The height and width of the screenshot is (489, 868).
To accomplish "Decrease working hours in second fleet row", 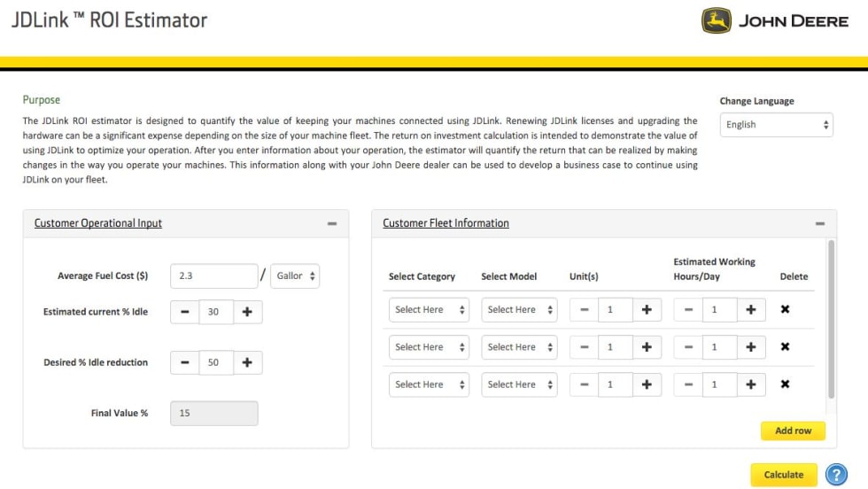I will 688,347.
